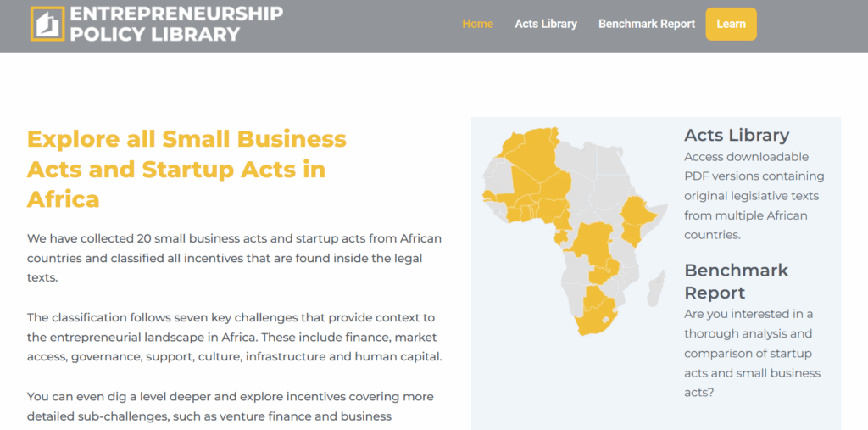The image size is (868, 430).
Task: Click the site title text in the header
Action: pyautogui.click(x=176, y=24)
